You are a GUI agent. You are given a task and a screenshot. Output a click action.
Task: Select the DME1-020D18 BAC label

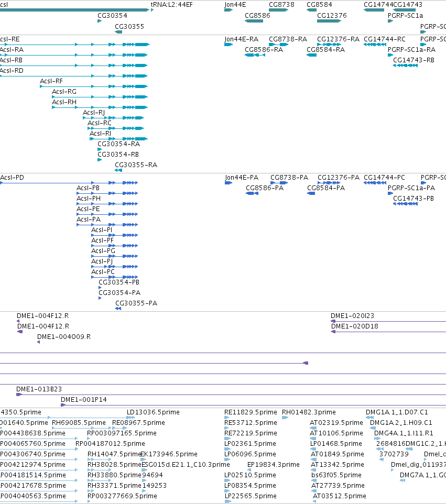click(355, 326)
